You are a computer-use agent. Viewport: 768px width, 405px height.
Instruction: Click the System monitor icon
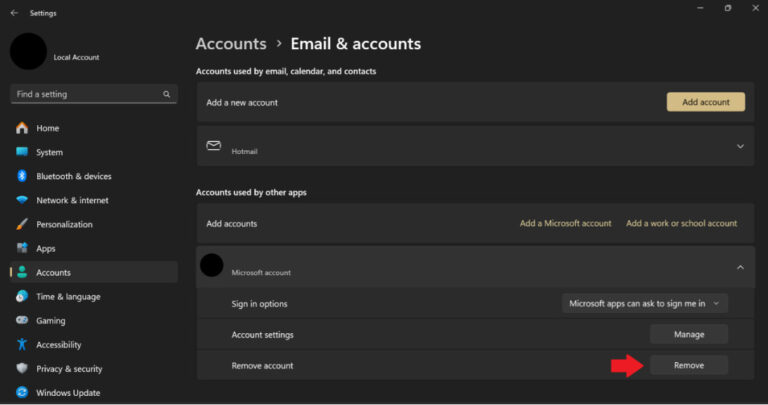tap(22, 152)
